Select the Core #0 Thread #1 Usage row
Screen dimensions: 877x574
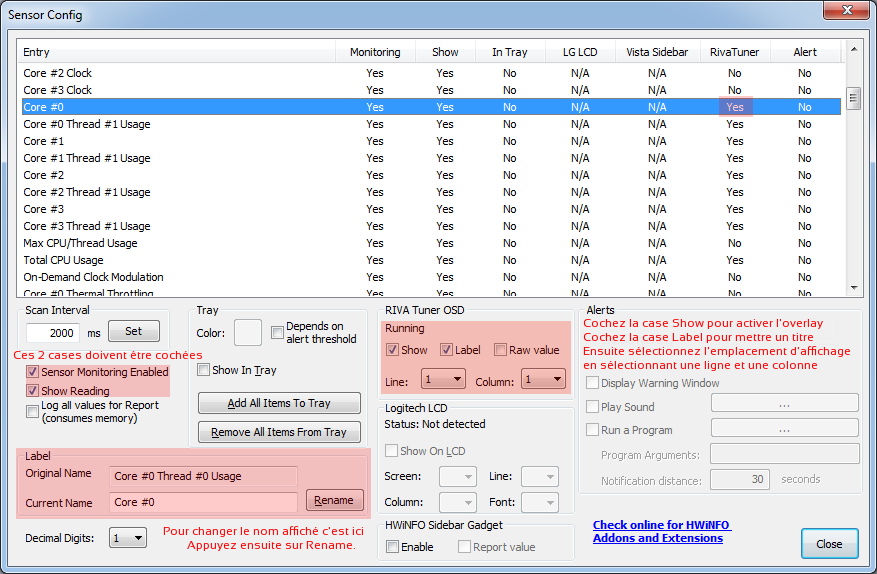(x=431, y=124)
